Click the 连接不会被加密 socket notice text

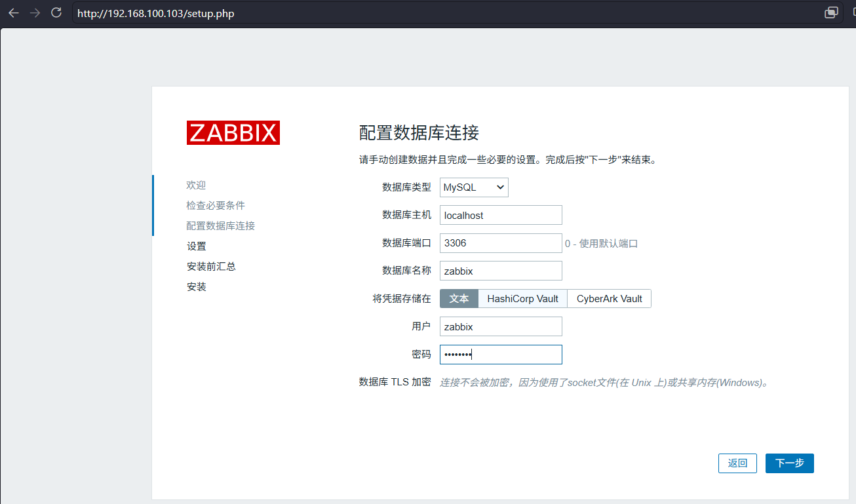click(604, 383)
